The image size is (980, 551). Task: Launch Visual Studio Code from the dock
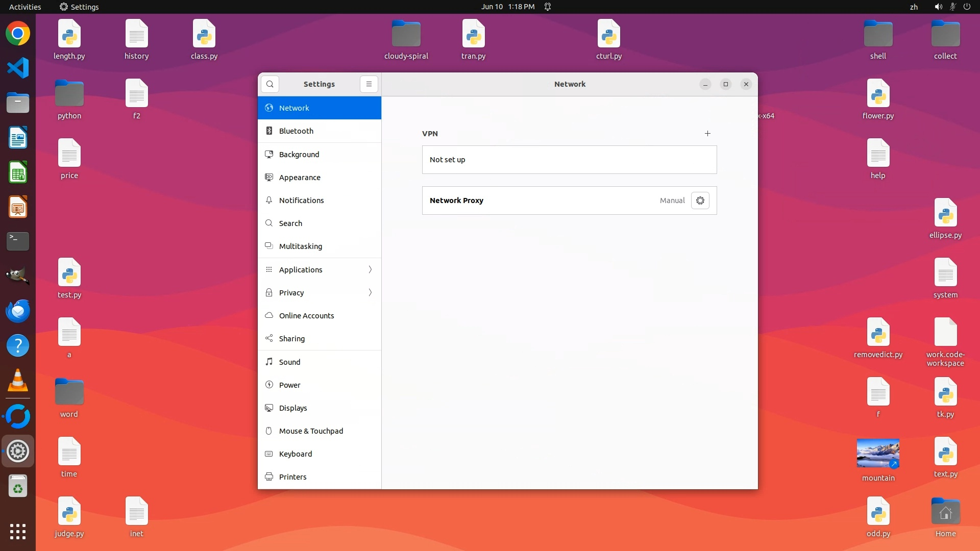18,68
